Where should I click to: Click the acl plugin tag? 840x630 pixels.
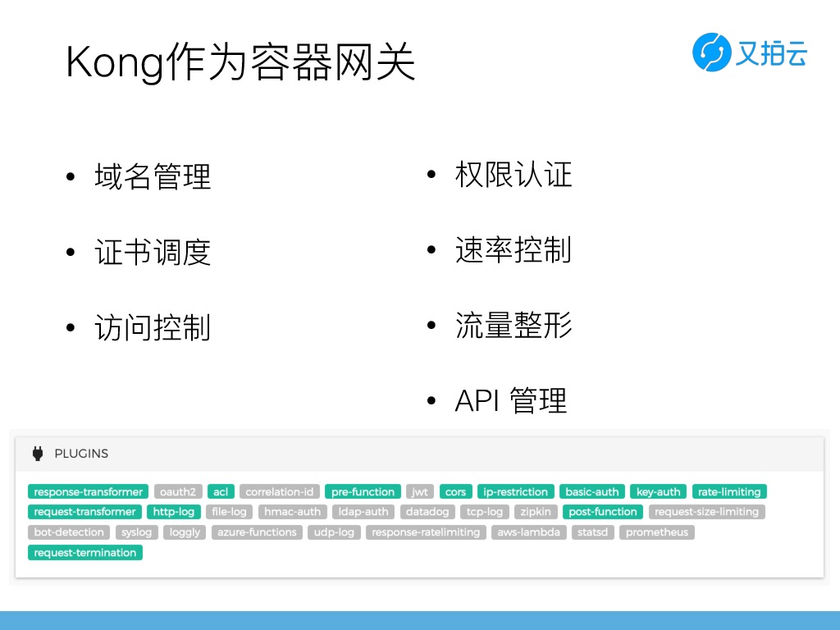pyautogui.click(x=221, y=492)
